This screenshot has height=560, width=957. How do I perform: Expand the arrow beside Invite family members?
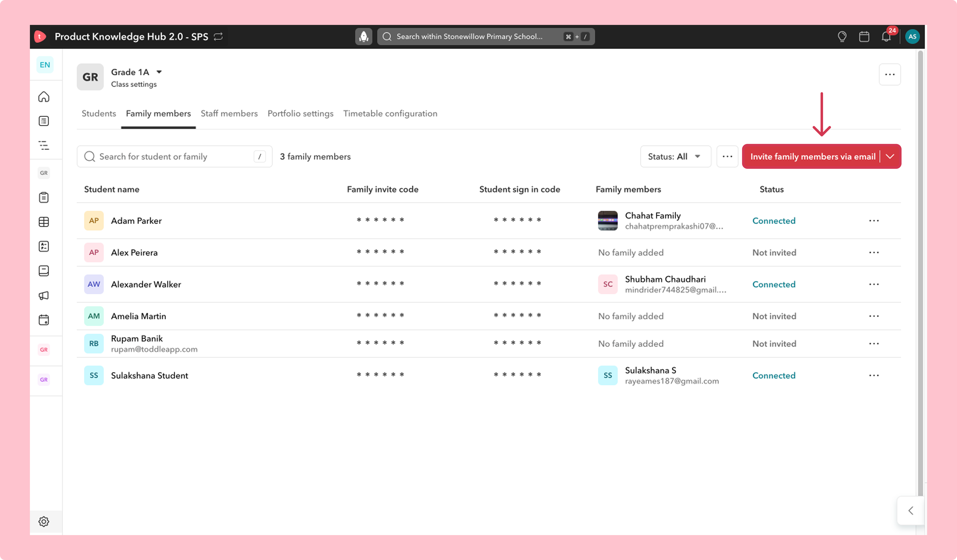(x=890, y=156)
